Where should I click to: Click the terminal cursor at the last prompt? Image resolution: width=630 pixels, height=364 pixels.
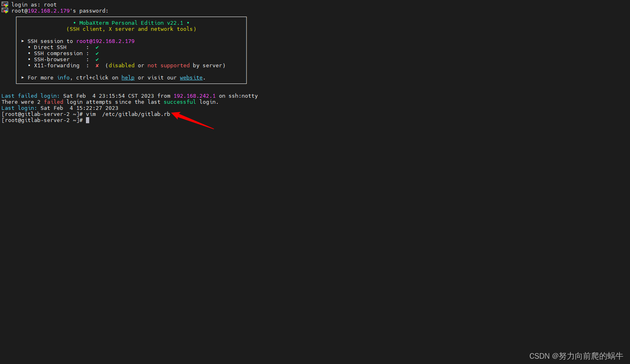pos(88,120)
